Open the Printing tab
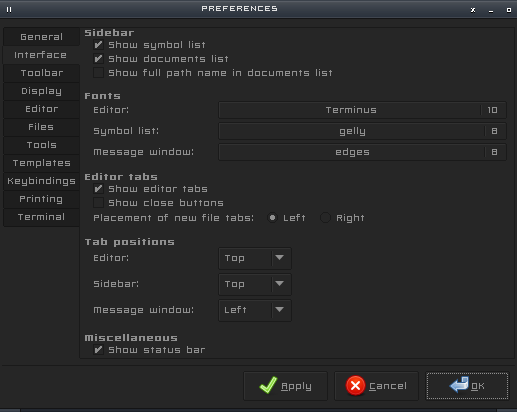 pos(41,199)
